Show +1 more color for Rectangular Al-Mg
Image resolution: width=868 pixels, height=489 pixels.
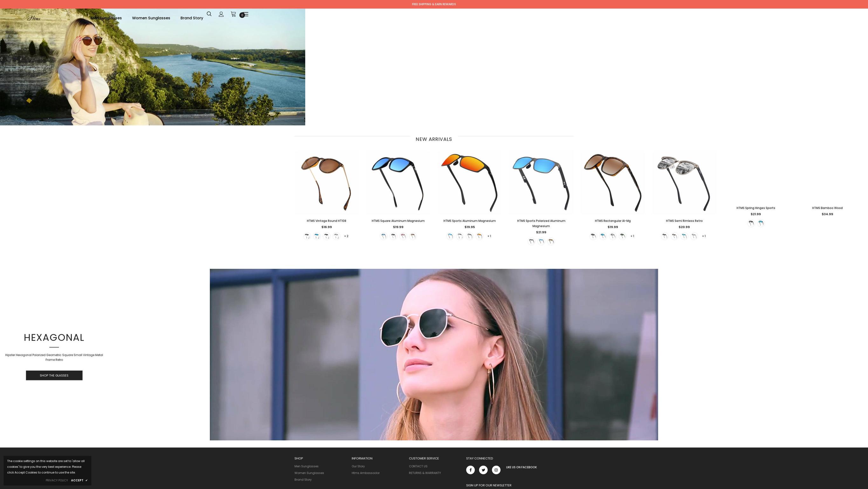coord(632,236)
